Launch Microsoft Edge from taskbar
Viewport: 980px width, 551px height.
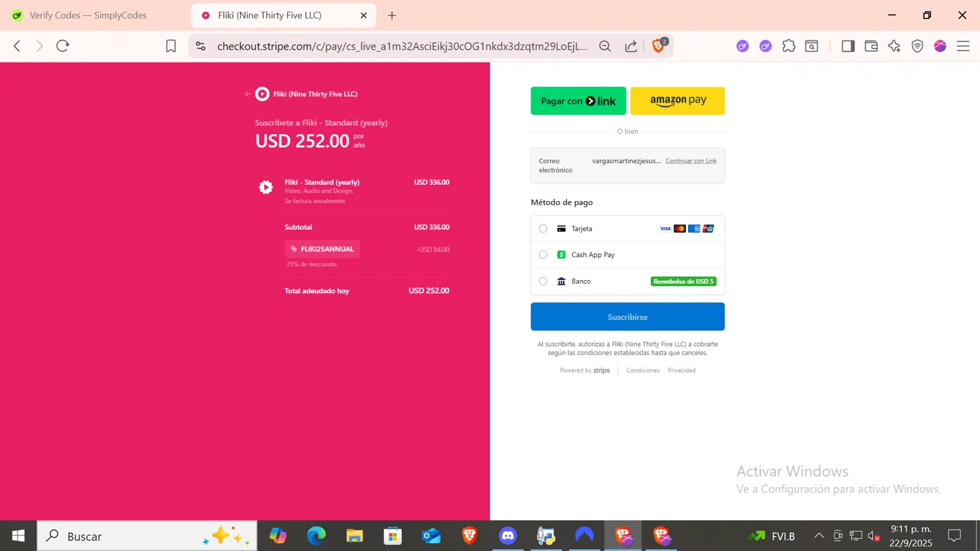pos(316,536)
